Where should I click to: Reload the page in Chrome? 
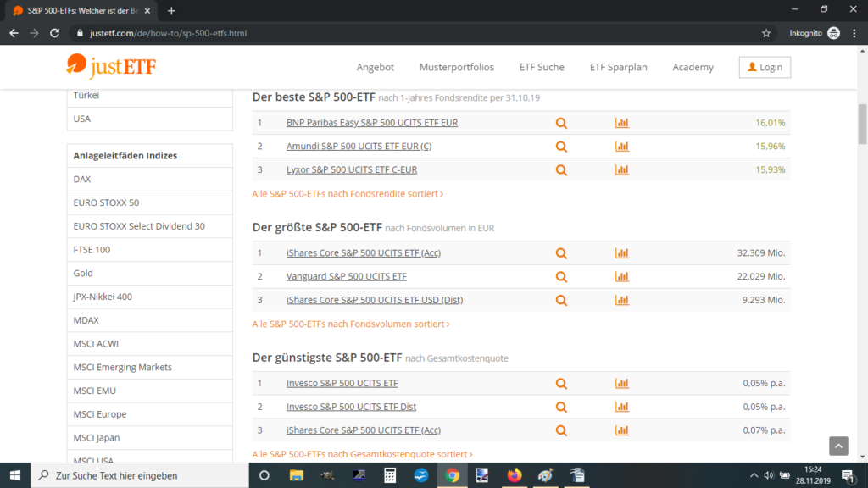pos(54,33)
